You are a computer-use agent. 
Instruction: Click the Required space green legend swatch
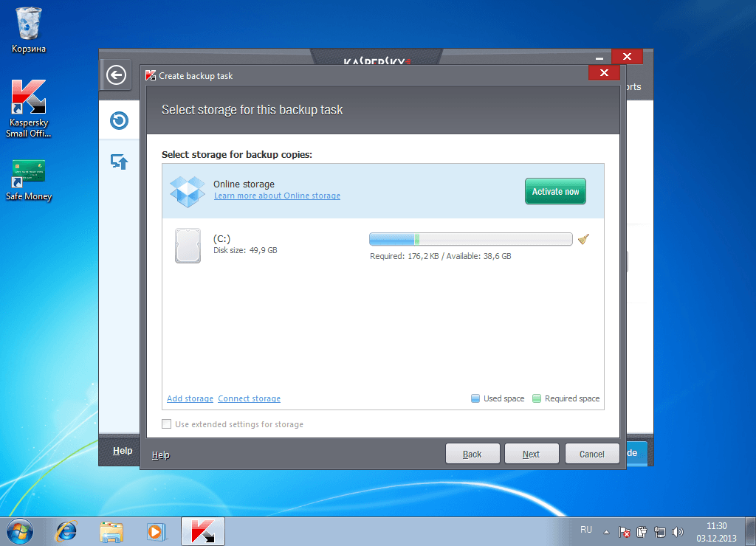point(537,398)
